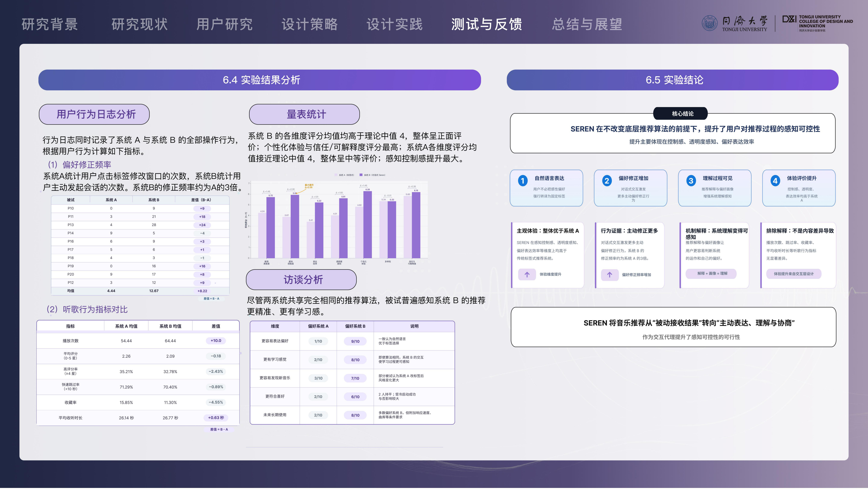Screen dimensions: 868x498
Task: Click the 体验提升来自交互层设计 tag
Action: coord(794,274)
